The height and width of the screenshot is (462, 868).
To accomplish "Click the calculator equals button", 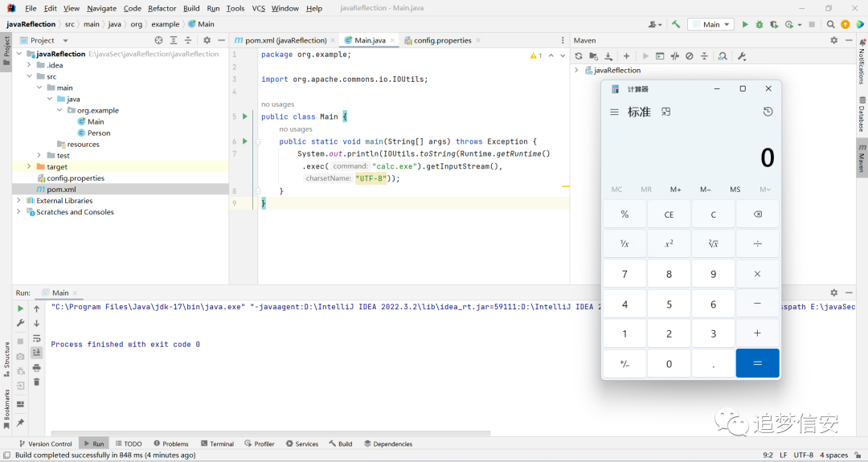I will click(x=757, y=363).
